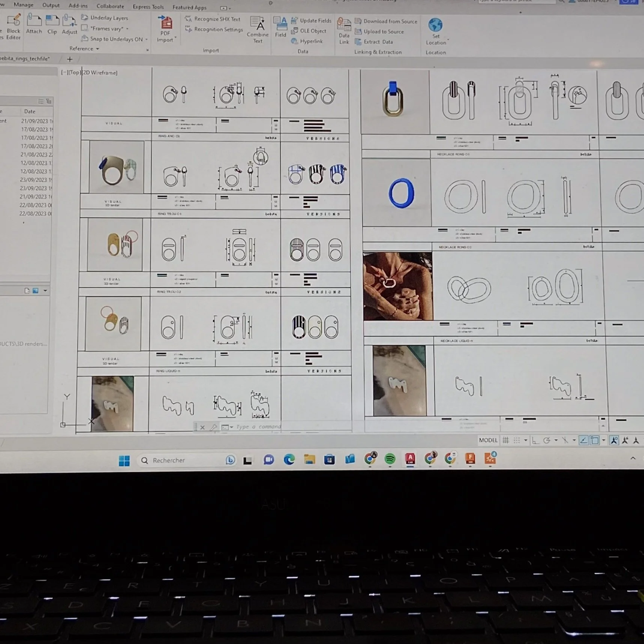Toggle annotation object visibility
This screenshot has width=644, height=644.
[614, 440]
